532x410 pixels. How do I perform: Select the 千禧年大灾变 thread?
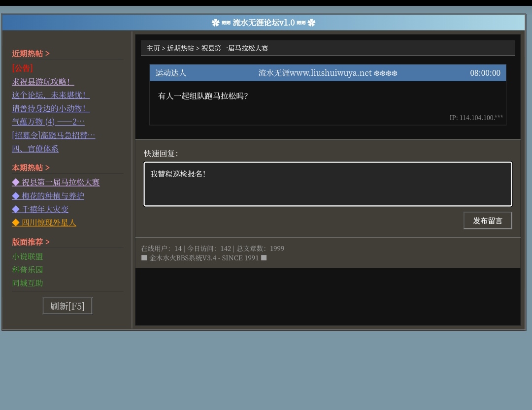pyautogui.click(x=40, y=209)
